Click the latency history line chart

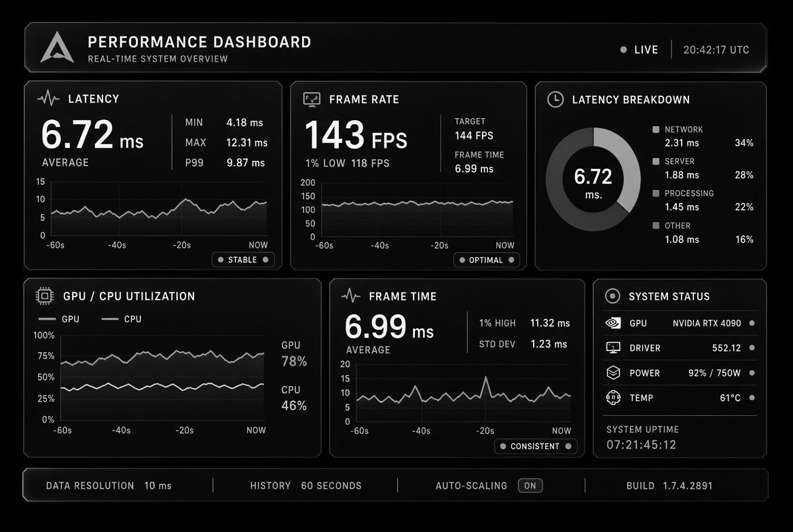pos(159,208)
